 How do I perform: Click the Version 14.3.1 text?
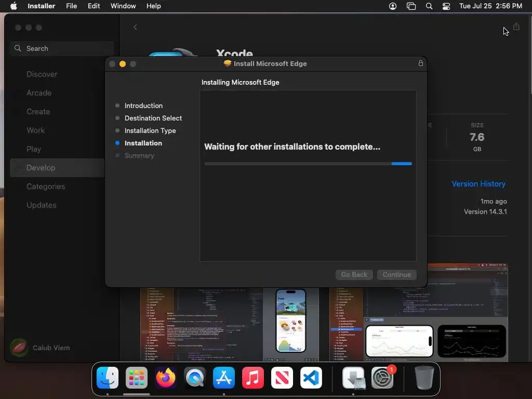tap(485, 212)
